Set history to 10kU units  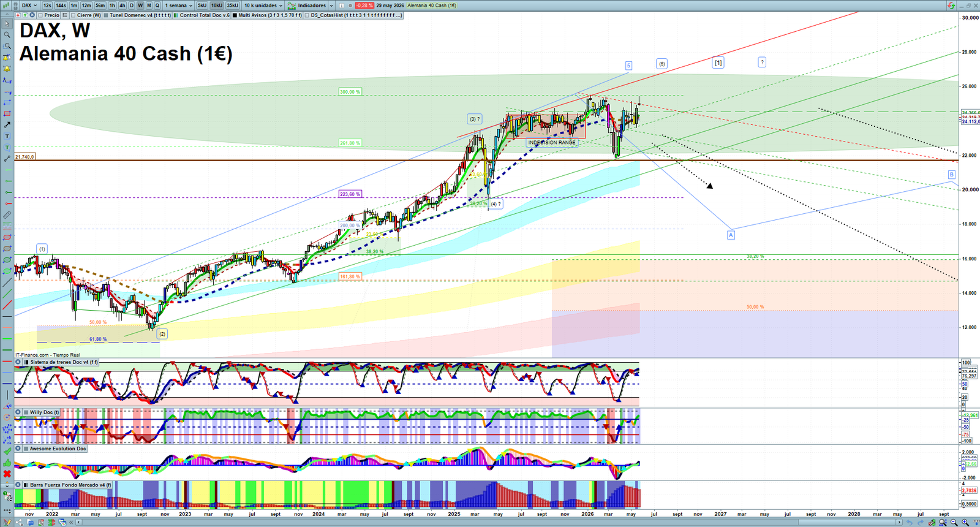(217, 6)
